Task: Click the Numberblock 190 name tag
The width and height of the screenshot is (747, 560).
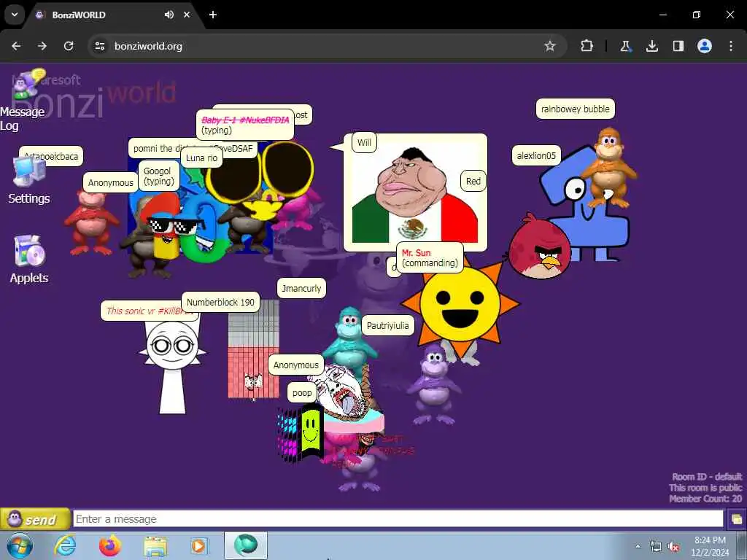Action: (220, 303)
